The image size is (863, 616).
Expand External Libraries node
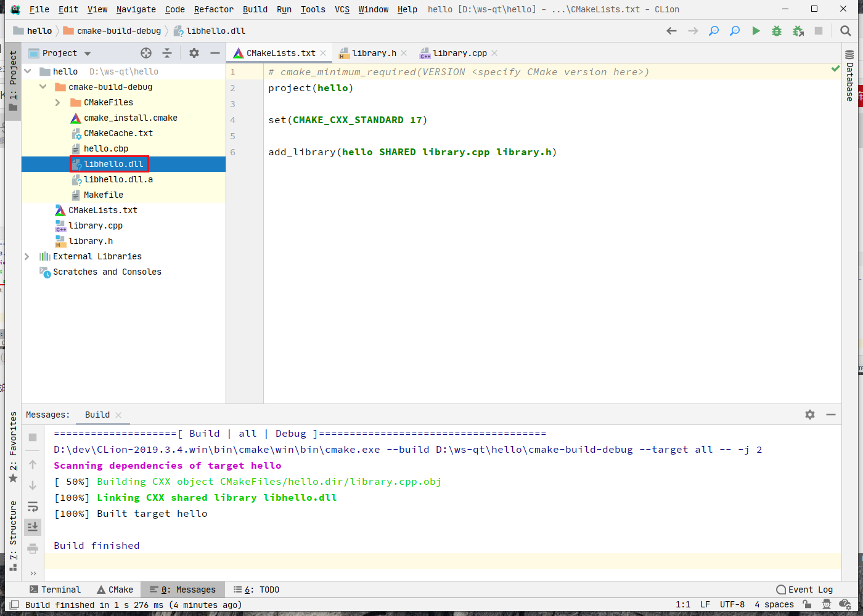point(27,256)
